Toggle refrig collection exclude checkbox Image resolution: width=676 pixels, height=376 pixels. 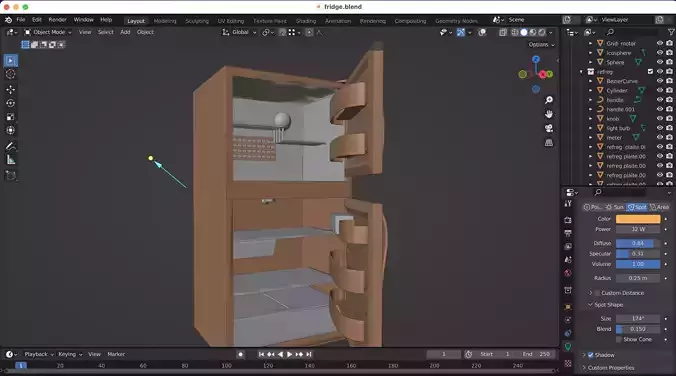650,72
